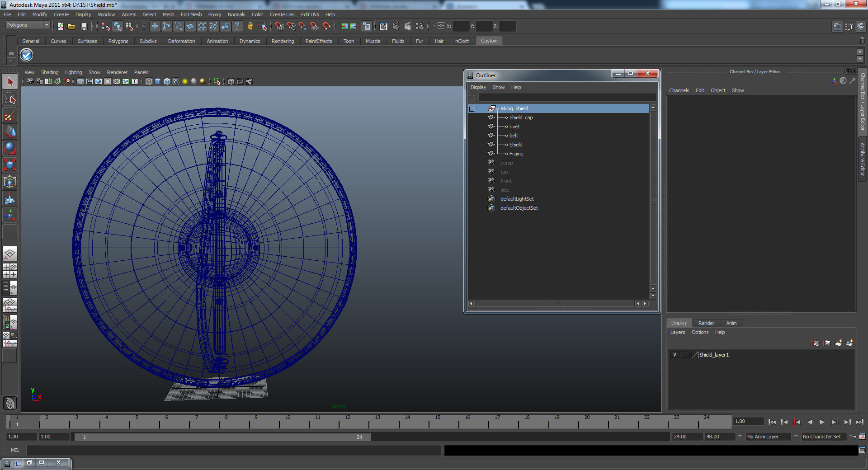Open the input field mode dropdown arrow
Viewport: 868px width, 470px height.
(434, 26)
